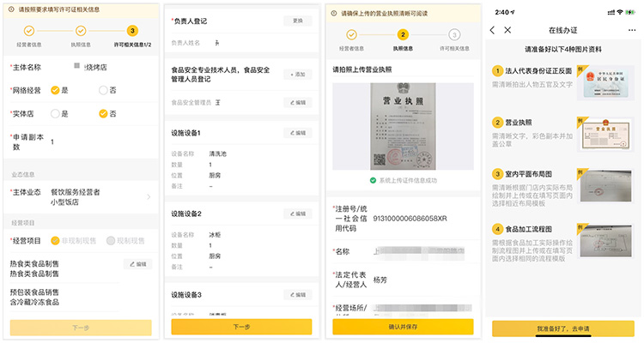Open 营业执照 example image
The image size is (644, 343).
pyautogui.click(x=605, y=134)
